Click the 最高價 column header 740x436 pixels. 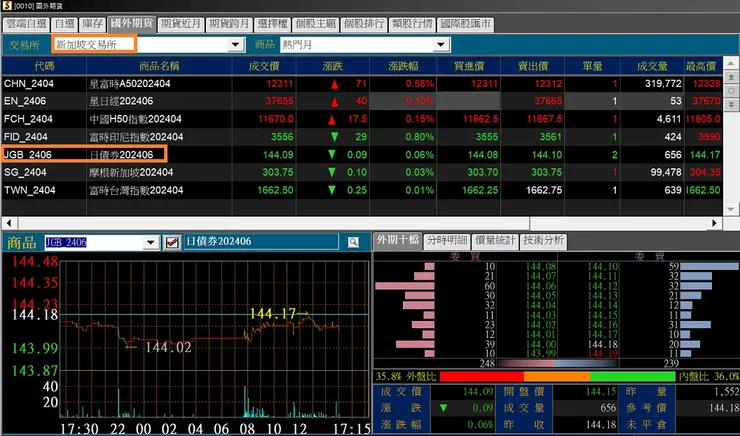[703, 66]
